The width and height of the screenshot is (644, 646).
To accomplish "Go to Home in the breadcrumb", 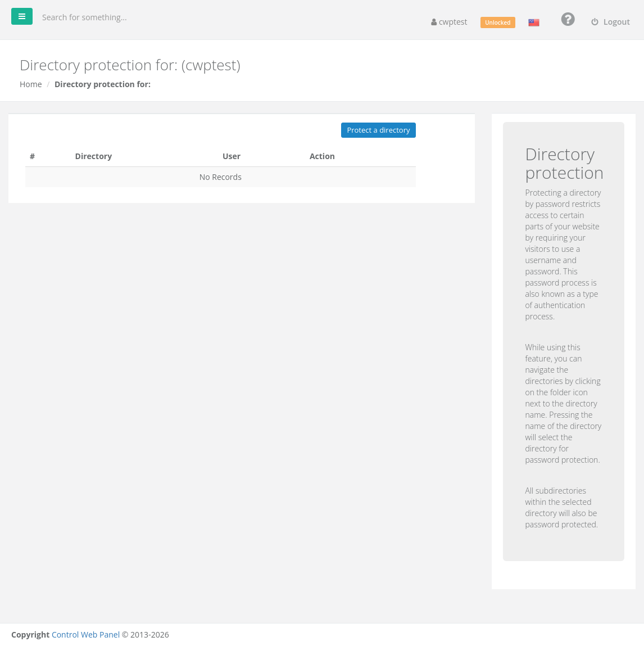I will click(x=31, y=84).
